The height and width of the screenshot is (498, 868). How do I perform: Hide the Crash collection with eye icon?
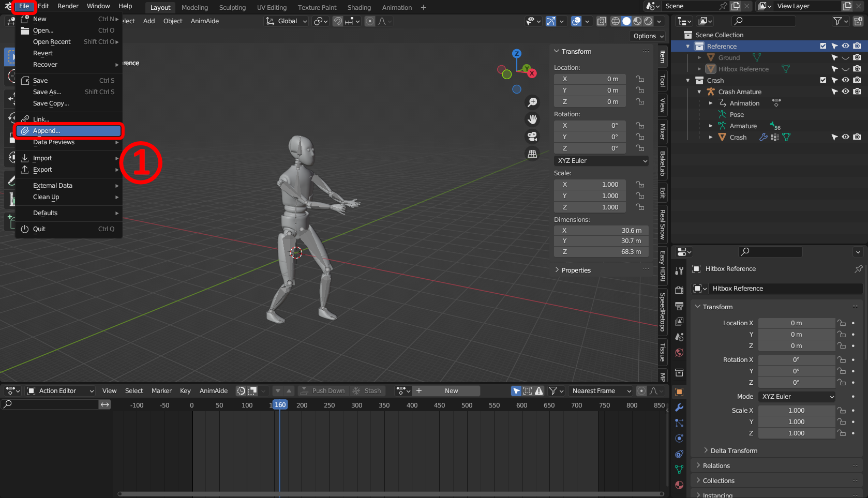pyautogui.click(x=845, y=80)
